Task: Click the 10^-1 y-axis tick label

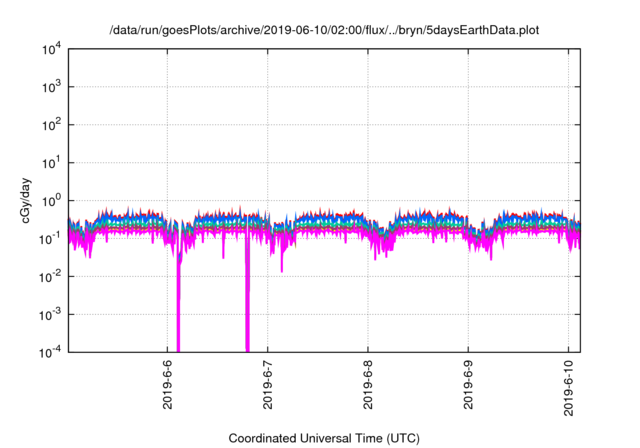Action: pos(50,239)
